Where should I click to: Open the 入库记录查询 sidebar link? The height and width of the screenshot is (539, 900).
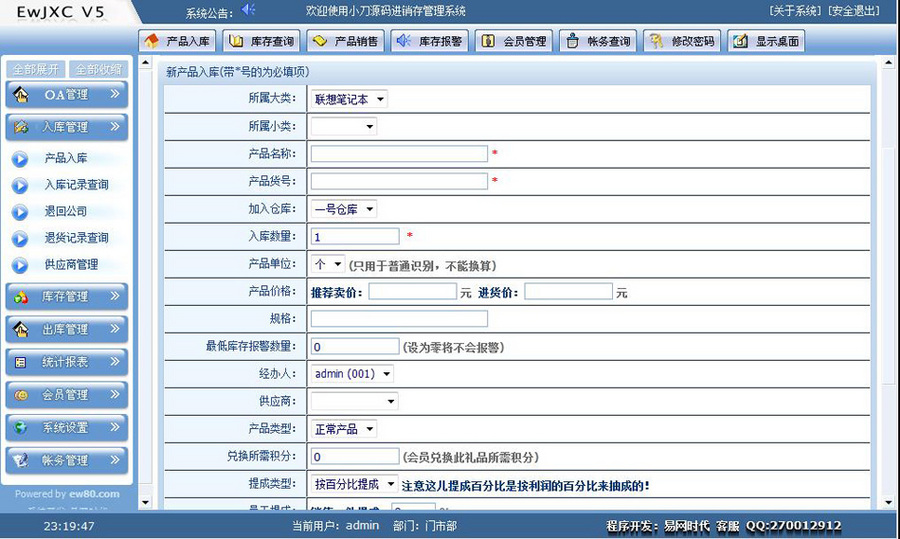click(x=76, y=185)
